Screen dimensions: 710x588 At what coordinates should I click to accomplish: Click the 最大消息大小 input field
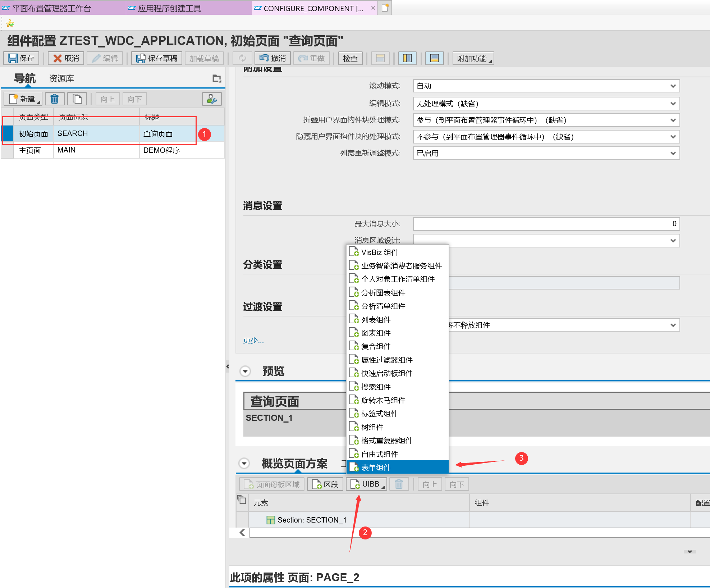[x=546, y=224]
